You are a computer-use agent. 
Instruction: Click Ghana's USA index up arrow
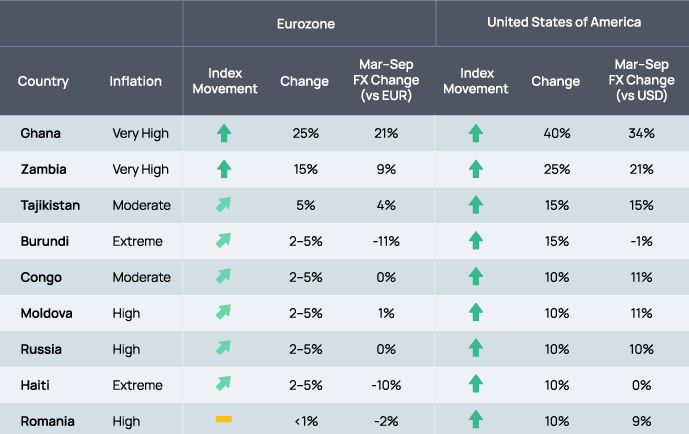click(x=476, y=133)
